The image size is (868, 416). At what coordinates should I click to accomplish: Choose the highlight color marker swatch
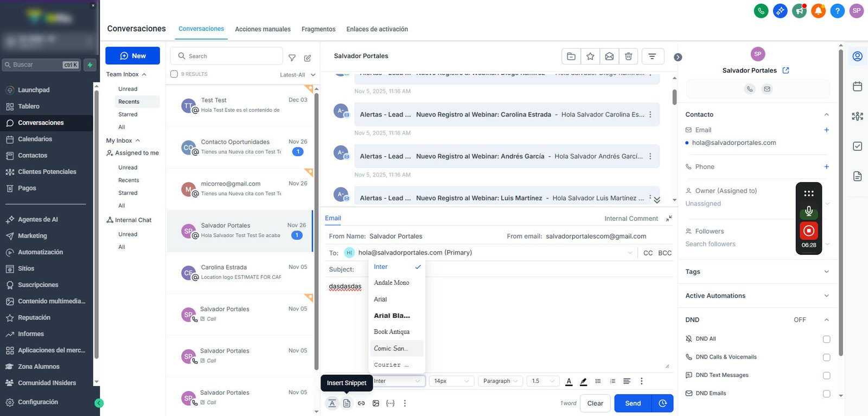click(584, 381)
